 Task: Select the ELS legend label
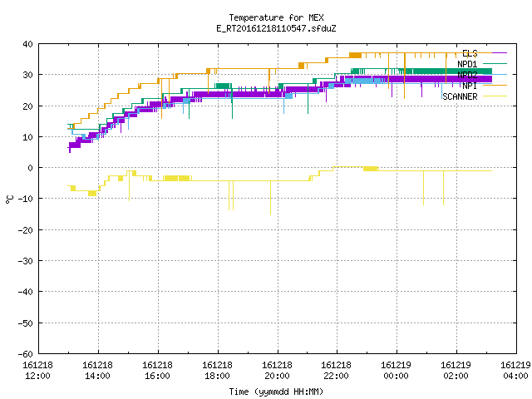[x=470, y=53]
